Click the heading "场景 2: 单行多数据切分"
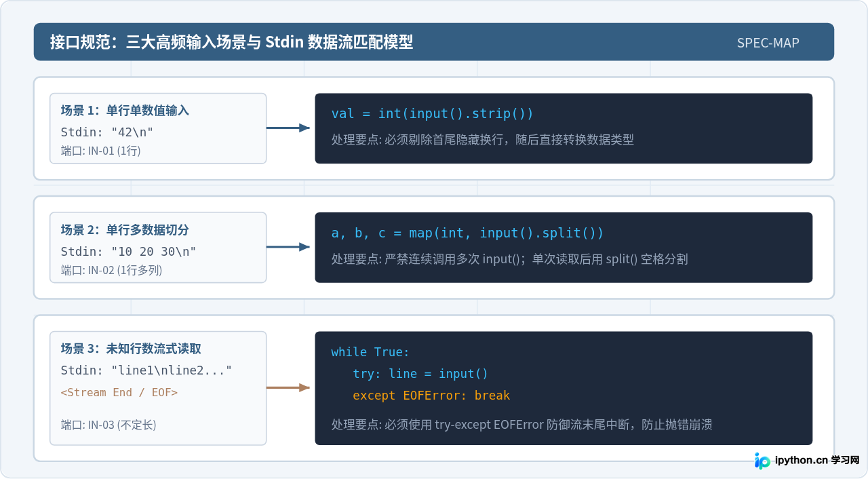 [x=125, y=230]
